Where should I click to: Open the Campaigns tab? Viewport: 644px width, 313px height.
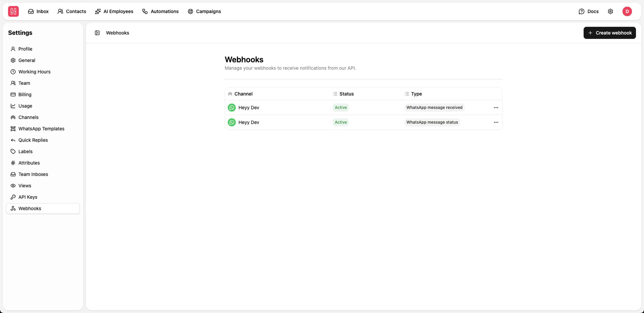point(204,11)
